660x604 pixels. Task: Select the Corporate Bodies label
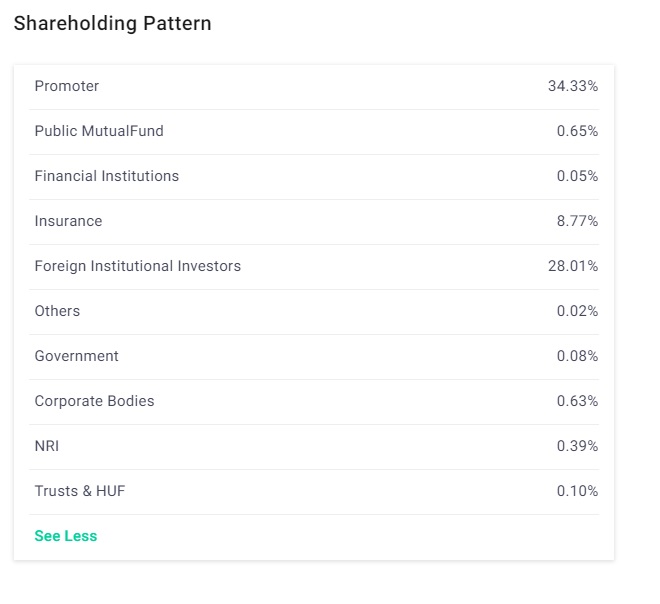click(x=94, y=401)
